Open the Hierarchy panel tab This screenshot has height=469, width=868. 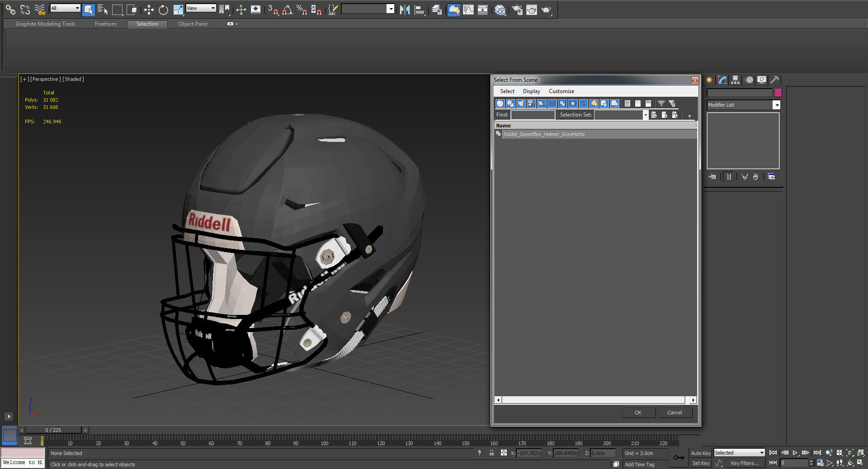736,80
